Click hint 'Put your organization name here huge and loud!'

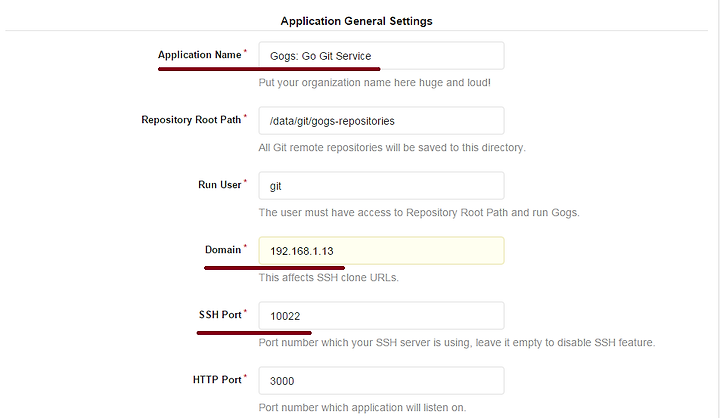[375, 83]
